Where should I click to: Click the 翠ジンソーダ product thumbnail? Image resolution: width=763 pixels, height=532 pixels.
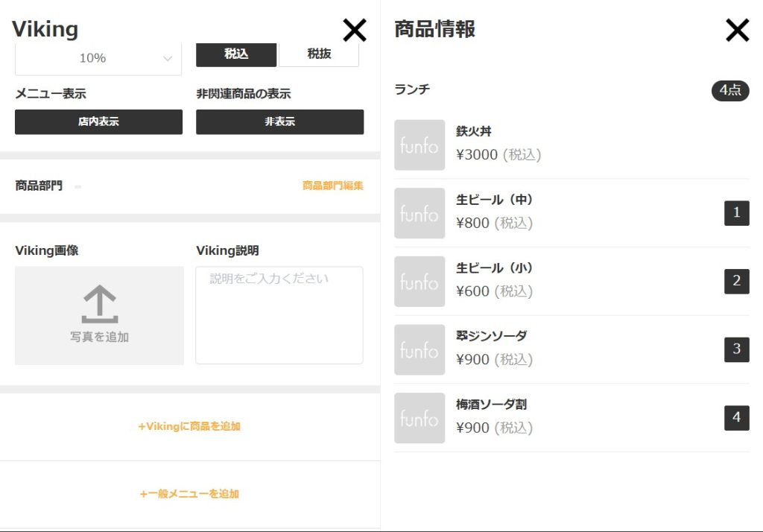pos(420,349)
